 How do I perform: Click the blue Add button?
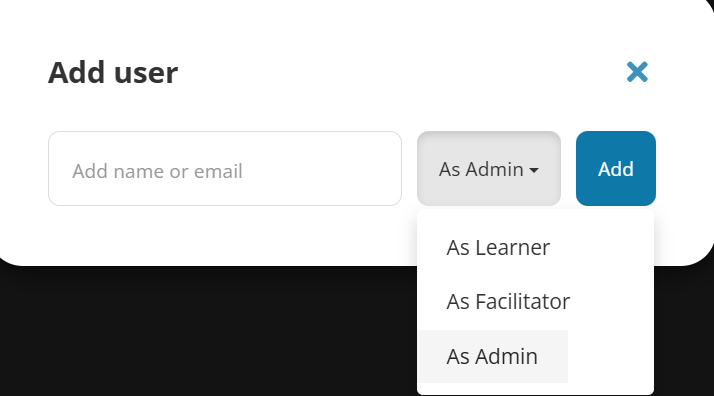click(616, 168)
